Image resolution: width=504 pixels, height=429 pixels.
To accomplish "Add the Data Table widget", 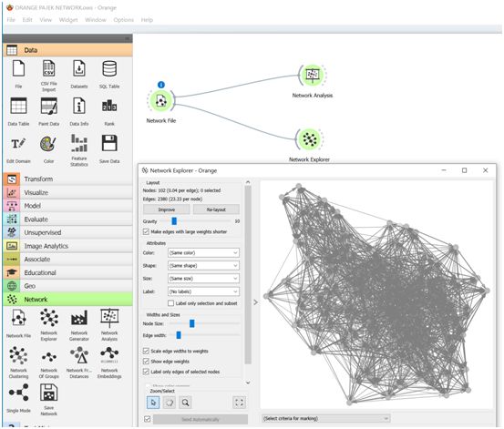I will (x=18, y=106).
